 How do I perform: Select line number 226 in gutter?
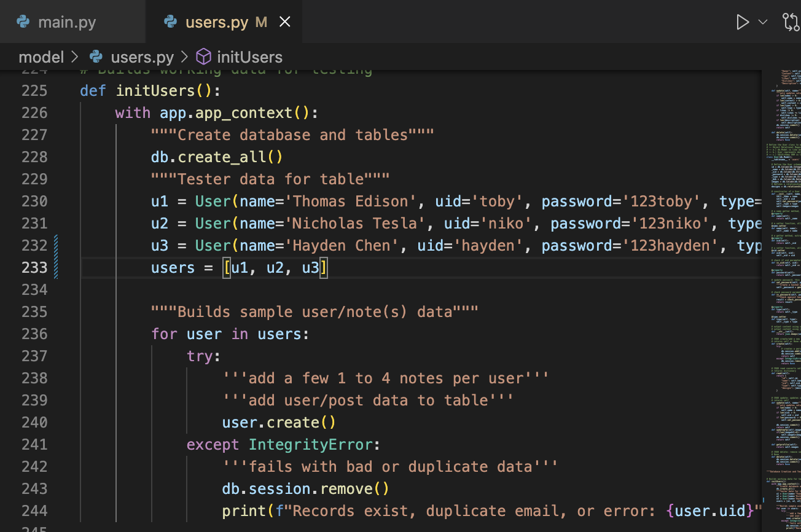pyautogui.click(x=34, y=113)
